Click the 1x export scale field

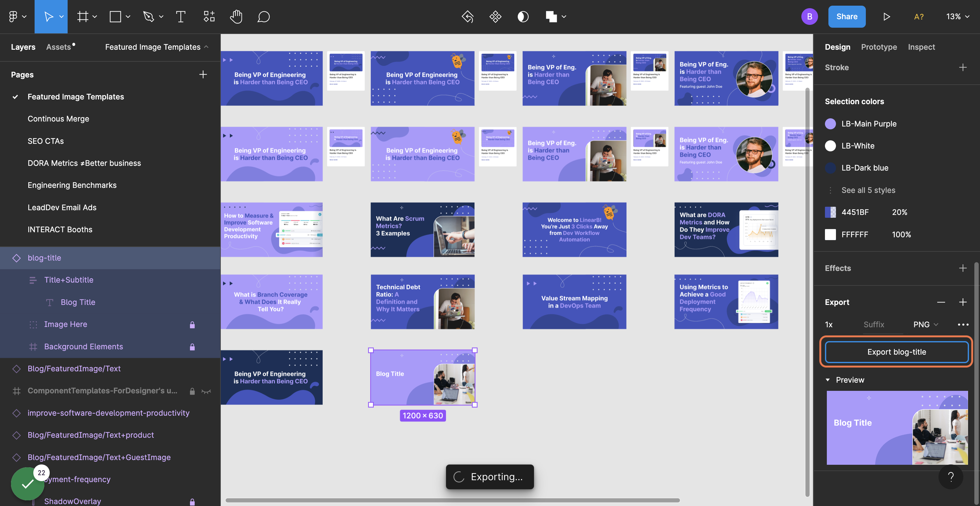[829, 324]
